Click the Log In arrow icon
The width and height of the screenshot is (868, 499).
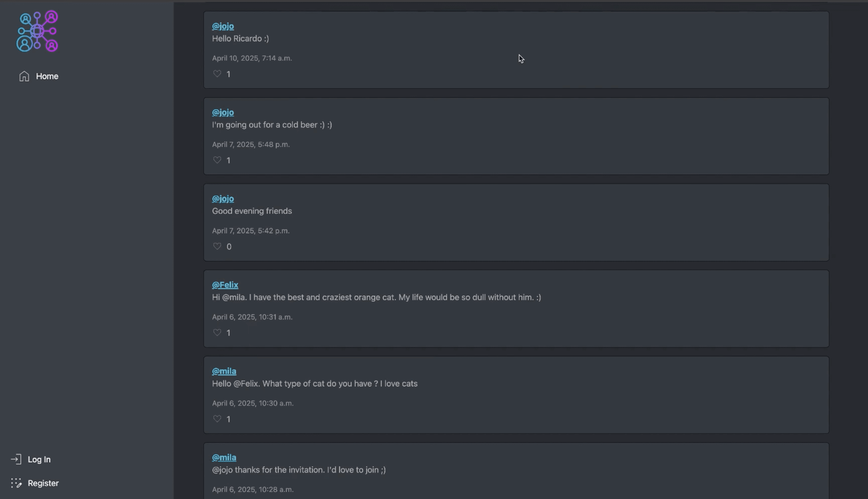coord(16,459)
